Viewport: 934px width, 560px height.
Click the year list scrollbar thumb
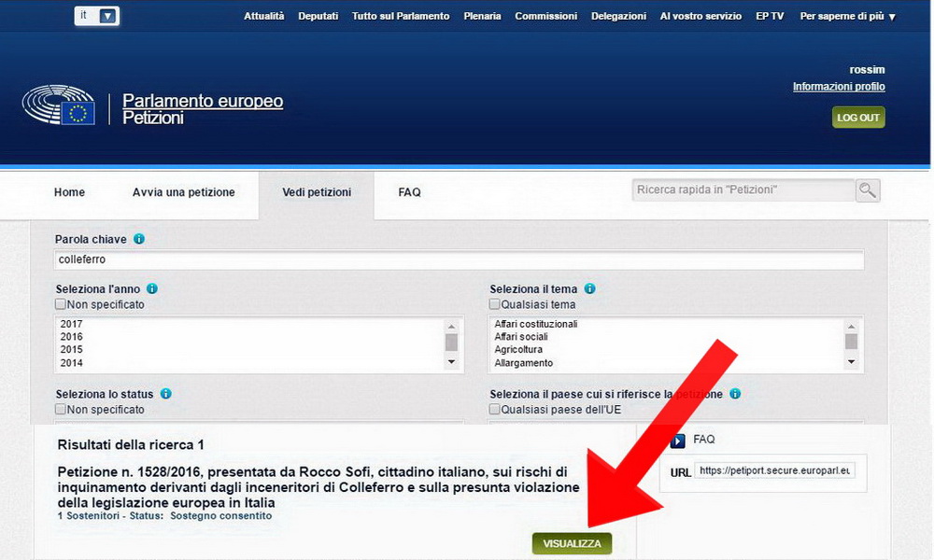tap(451, 343)
